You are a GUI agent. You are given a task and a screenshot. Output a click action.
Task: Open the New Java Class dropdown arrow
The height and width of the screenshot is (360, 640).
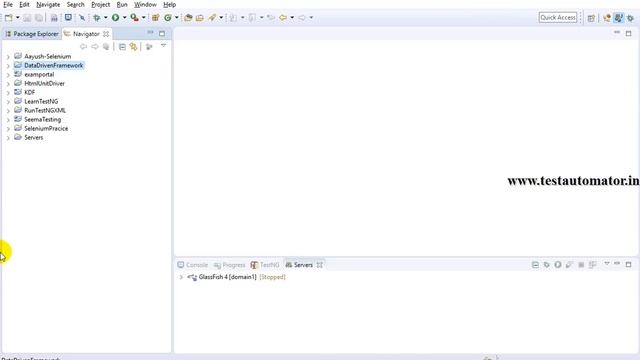[176, 18]
